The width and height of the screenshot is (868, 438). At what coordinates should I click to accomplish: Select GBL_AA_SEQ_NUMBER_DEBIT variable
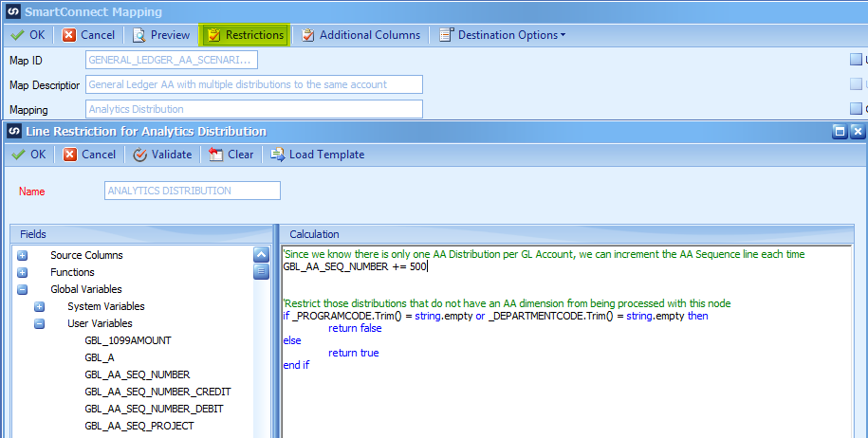[x=154, y=409]
